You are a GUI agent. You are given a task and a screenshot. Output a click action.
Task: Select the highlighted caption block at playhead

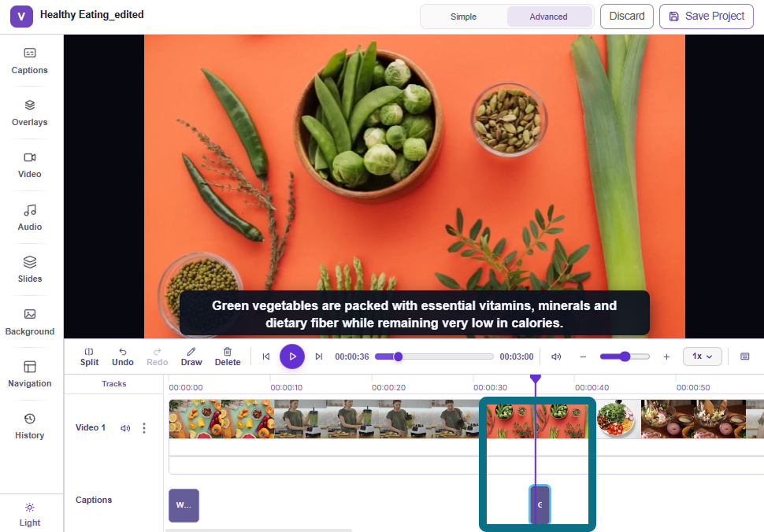pos(540,504)
